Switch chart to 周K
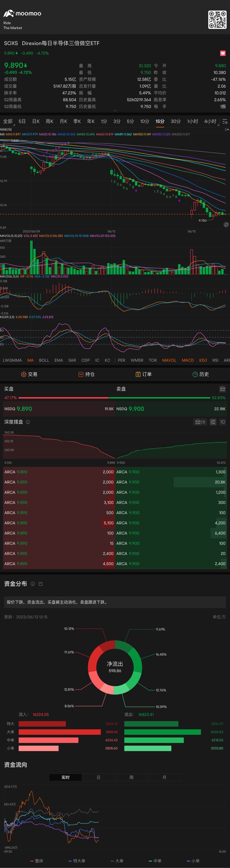The height and width of the screenshot is (868, 230). [49, 121]
